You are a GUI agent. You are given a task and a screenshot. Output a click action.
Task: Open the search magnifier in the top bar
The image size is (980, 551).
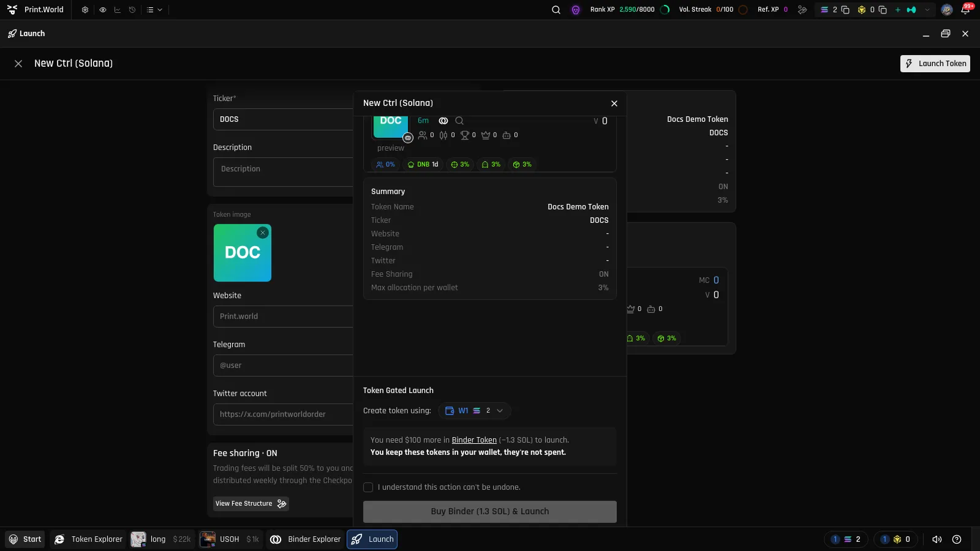(x=556, y=10)
